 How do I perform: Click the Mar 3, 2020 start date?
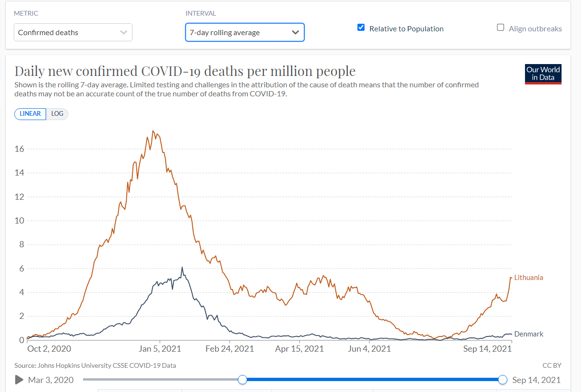tap(51, 380)
